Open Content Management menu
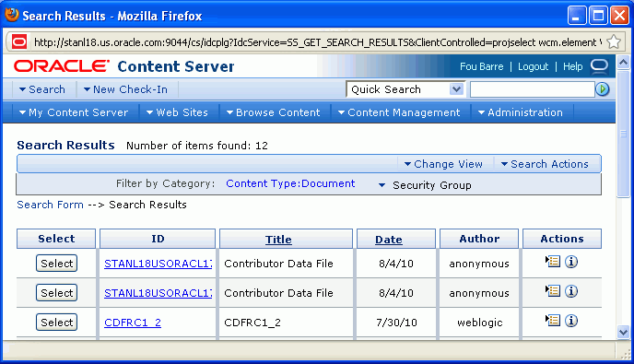The image size is (634, 364). coord(399,112)
